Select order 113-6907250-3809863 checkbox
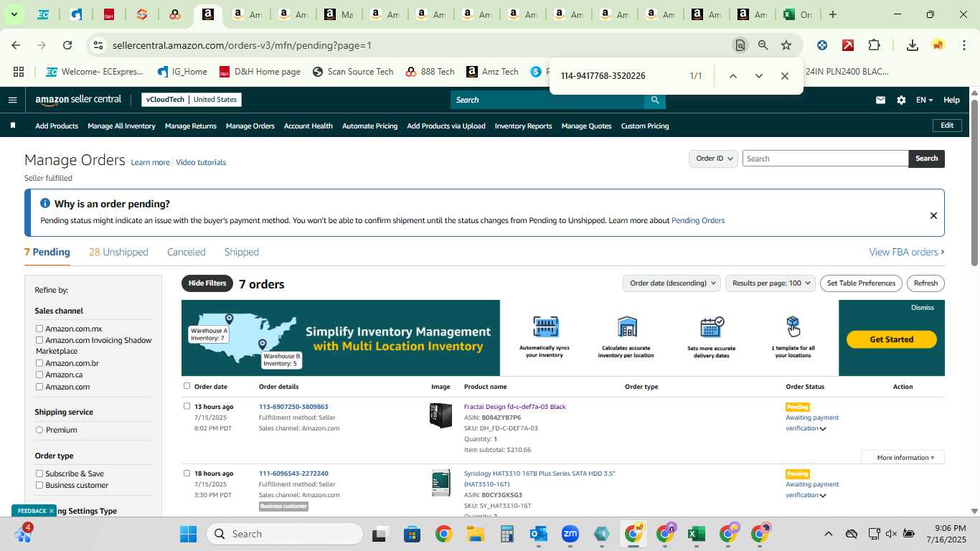 click(187, 406)
